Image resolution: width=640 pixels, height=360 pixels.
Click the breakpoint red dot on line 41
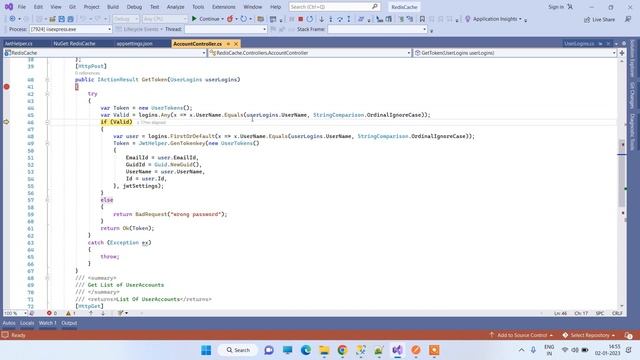coord(7,87)
